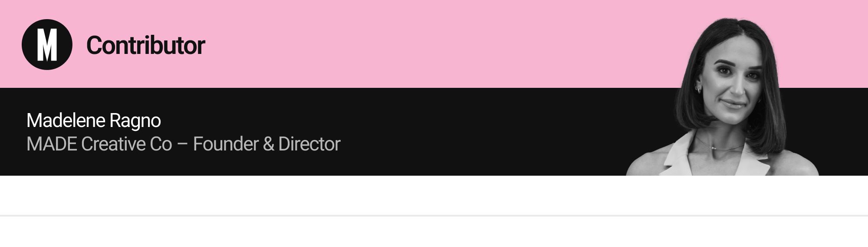Click the surname Ragno

(x=135, y=121)
